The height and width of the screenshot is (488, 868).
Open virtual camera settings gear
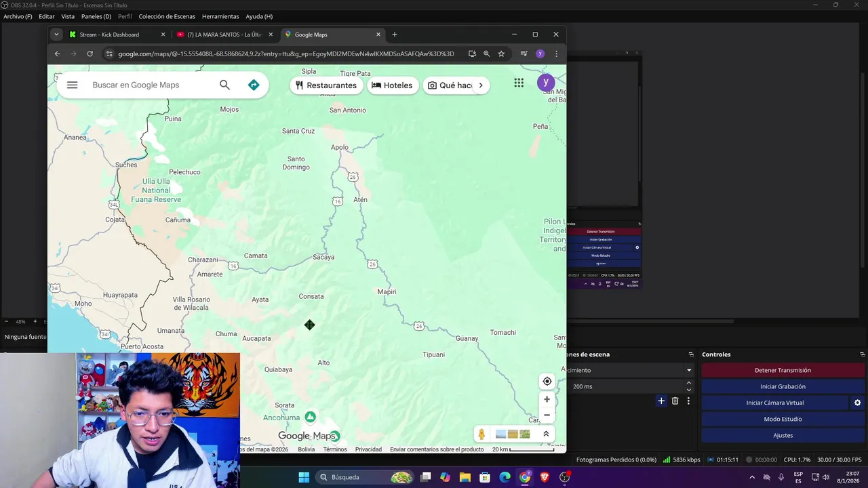(x=857, y=403)
